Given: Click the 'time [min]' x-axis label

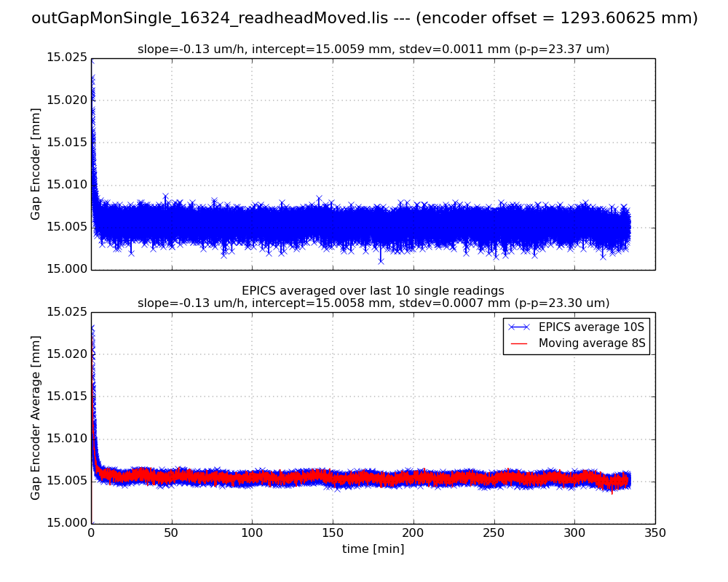Looking at the screenshot, I should tap(373, 549).
